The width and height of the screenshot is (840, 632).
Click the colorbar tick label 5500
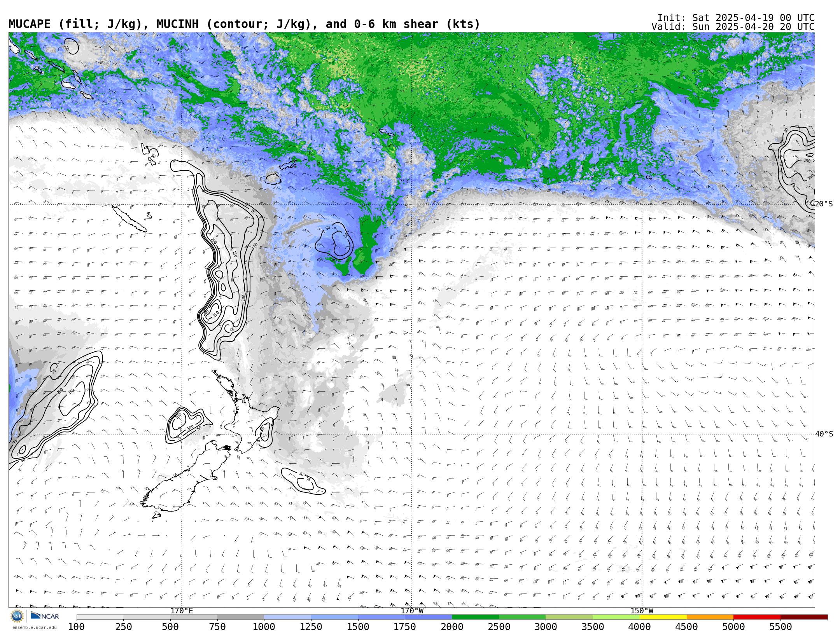click(x=780, y=627)
